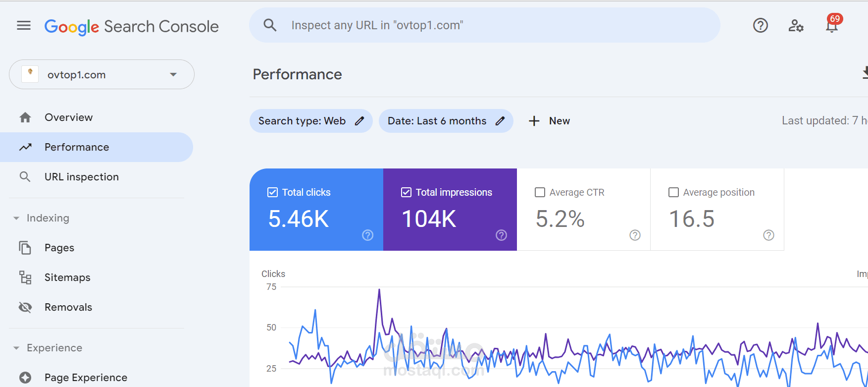Viewport: 868px width, 387px height.
Task: Click the Clicks axis label on chart
Action: click(x=273, y=274)
